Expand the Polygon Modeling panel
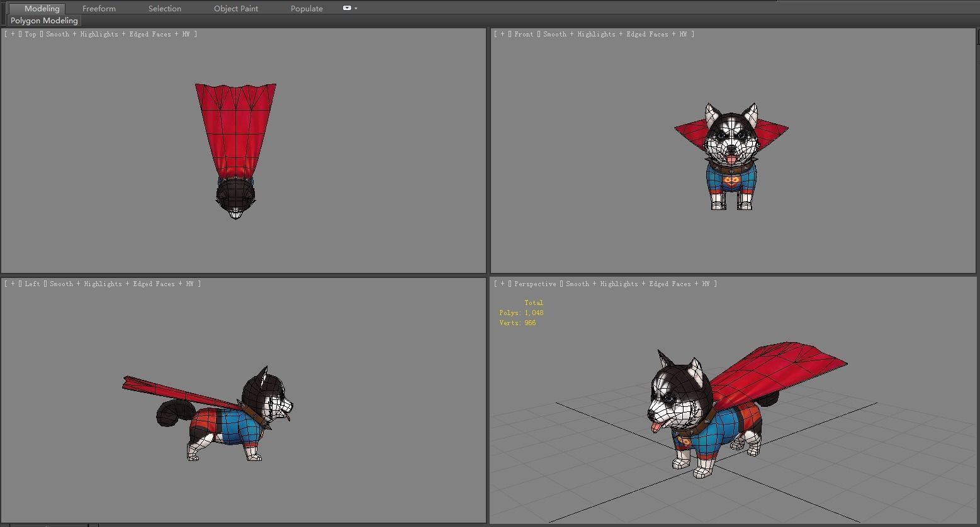The width and height of the screenshot is (980, 527). (44, 20)
